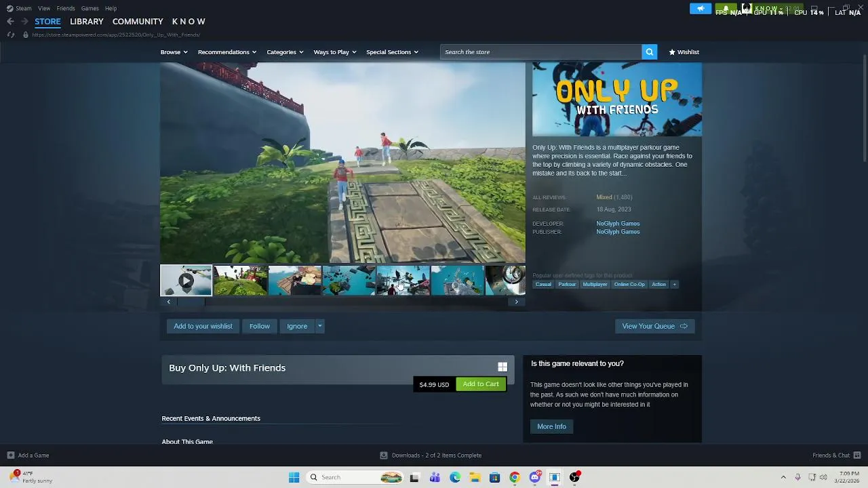Show hidden system tray icons
The width and height of the screenshot is (868, 488).
tap(783, 477)
